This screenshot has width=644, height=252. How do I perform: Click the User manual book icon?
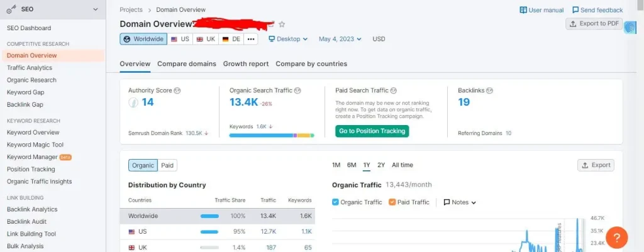tap(523, 10)
